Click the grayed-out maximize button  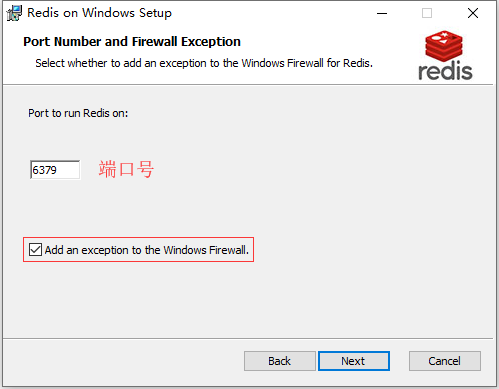coord(427,13)
